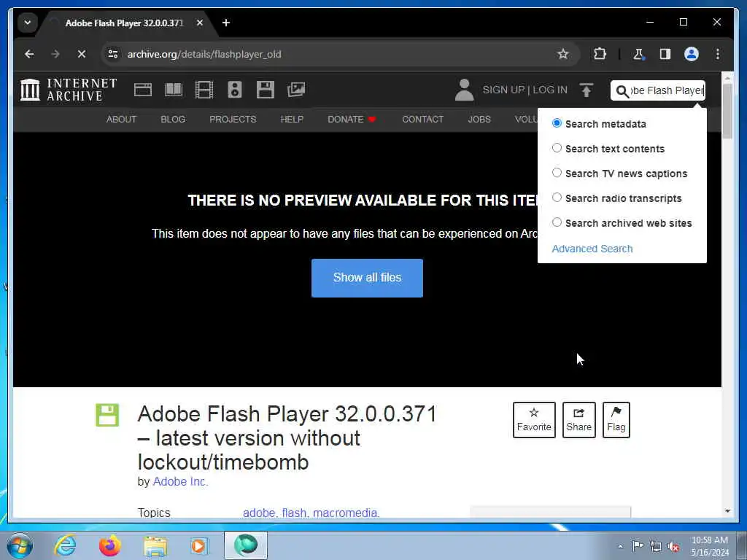Open the Audio speaker icon
Image resolution: width=747 pixels, height=560 pixels.
[x=234, y=90]
